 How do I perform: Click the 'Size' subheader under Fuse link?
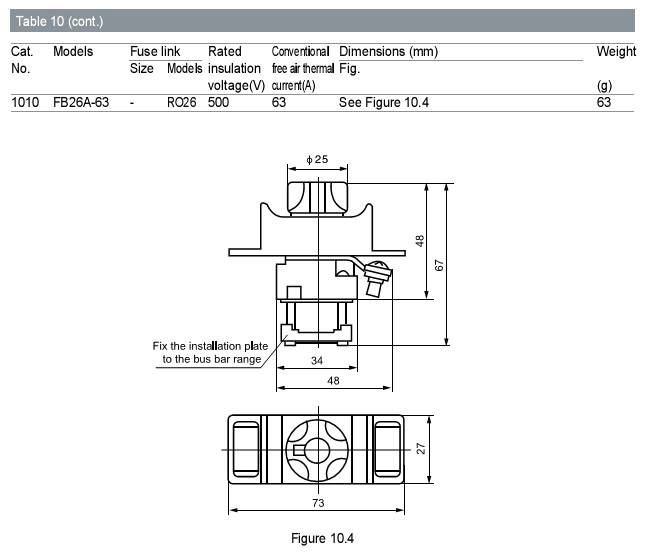tap(142, 68)
